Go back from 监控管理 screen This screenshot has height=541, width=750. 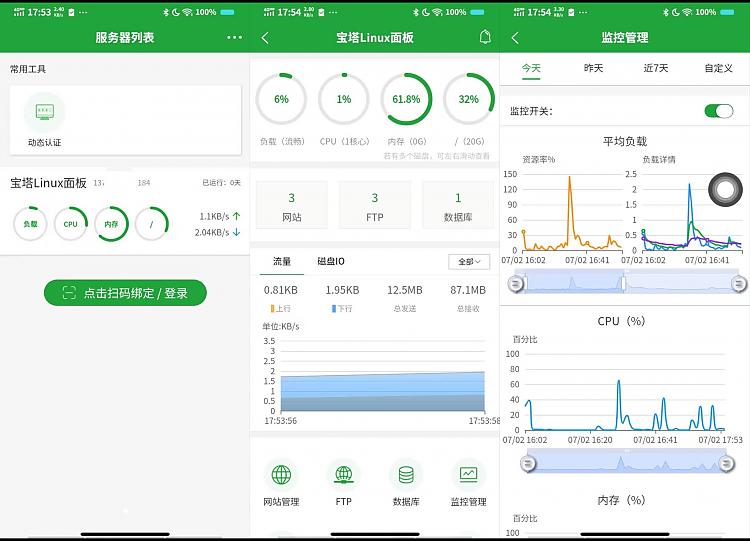point(515,38)
